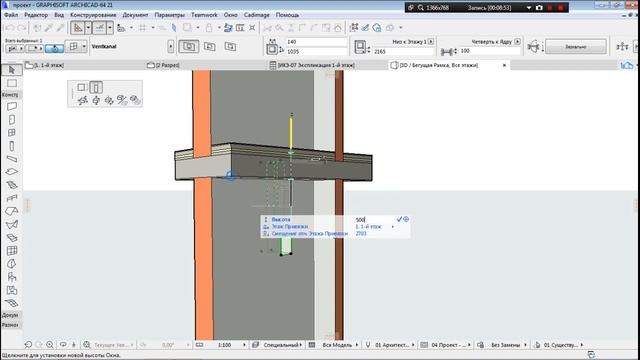Image resolution: width=640 pixels, height=360 pixels.
Task: Select the Beam tool icon in the toolbox
Action: 11,159
